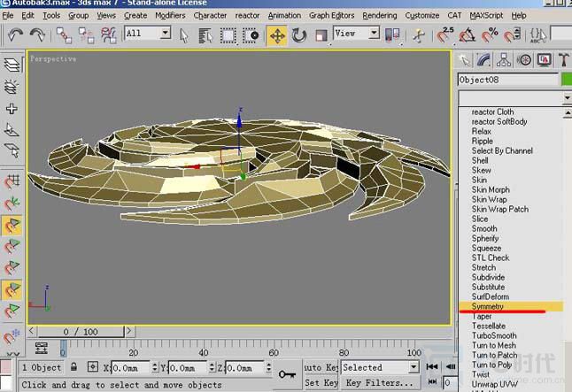This screenshot has width=572, height=392.
Task: Click the Go to Start playback button
Action: (x=432, y=366)
